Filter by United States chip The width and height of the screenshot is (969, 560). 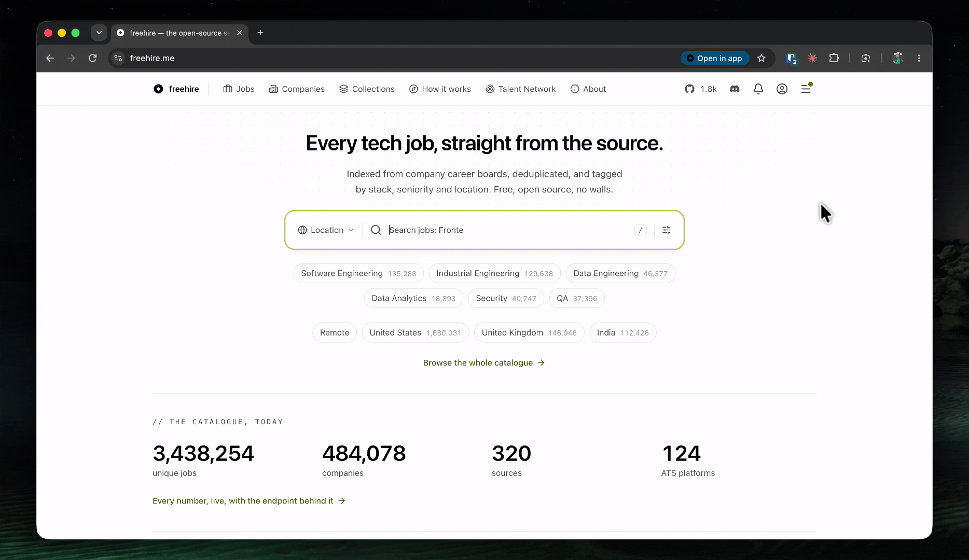click(416, 332)
